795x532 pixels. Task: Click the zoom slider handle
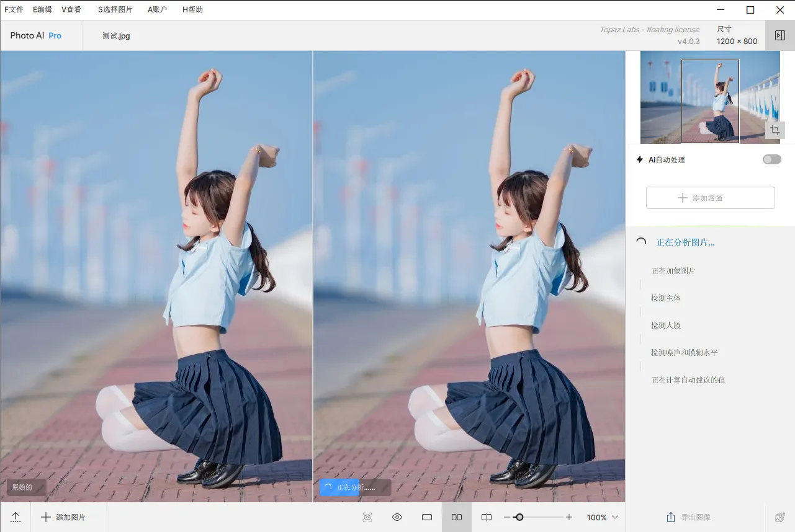click(519, 517)
